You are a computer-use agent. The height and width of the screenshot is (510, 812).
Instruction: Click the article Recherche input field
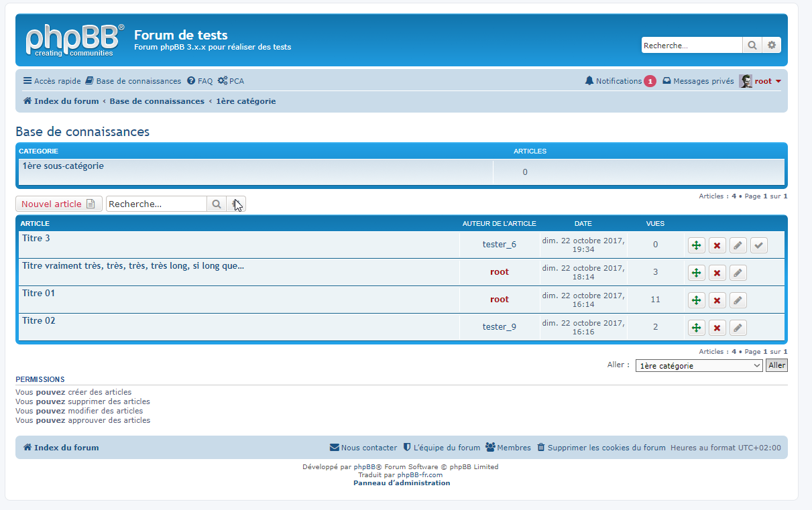(156, 204)
